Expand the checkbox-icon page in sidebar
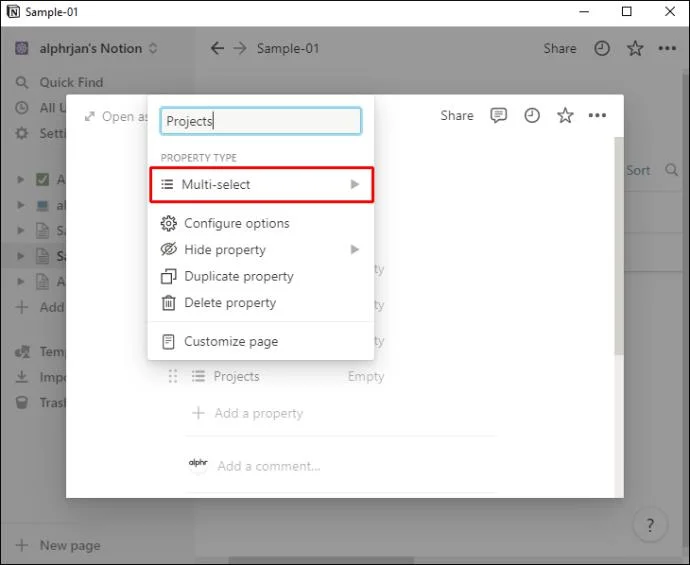 pyautogui.click(x=20, y=180)
